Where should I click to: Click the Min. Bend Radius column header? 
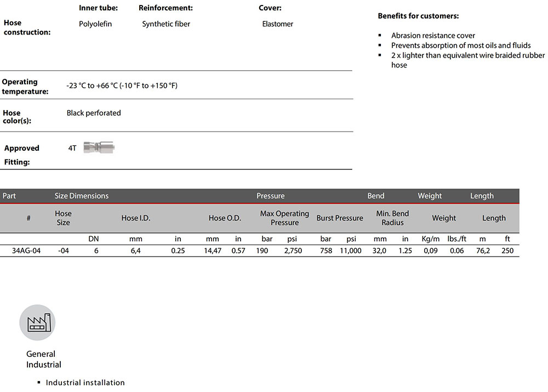(x=392, y=218)
